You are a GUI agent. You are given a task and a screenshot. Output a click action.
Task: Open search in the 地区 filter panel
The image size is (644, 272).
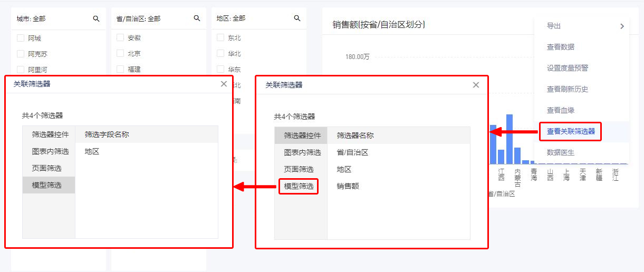click(297, 18)
